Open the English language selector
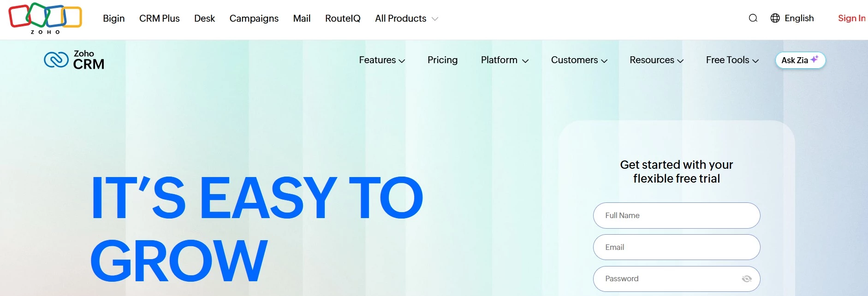The width and height of the screenshot is (868, 296). (x=792, y=18)
